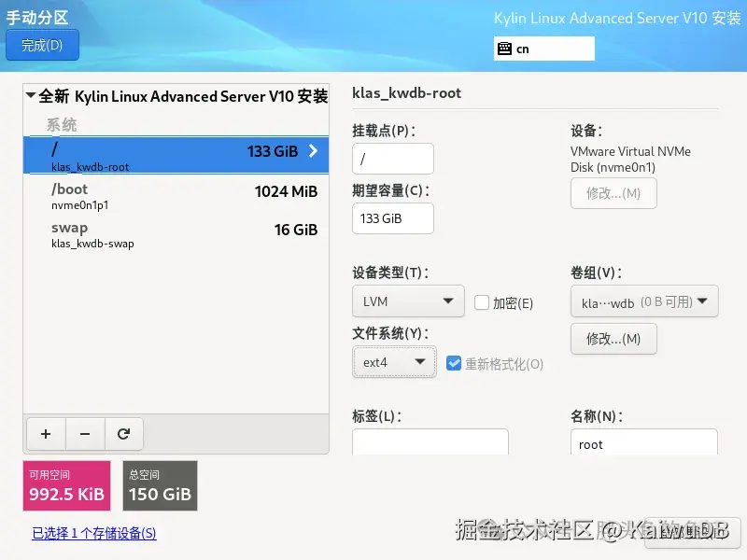Open the 文件系统 ext4 dropdown
Screen dimensions: 747x560
tap(394, 362)
